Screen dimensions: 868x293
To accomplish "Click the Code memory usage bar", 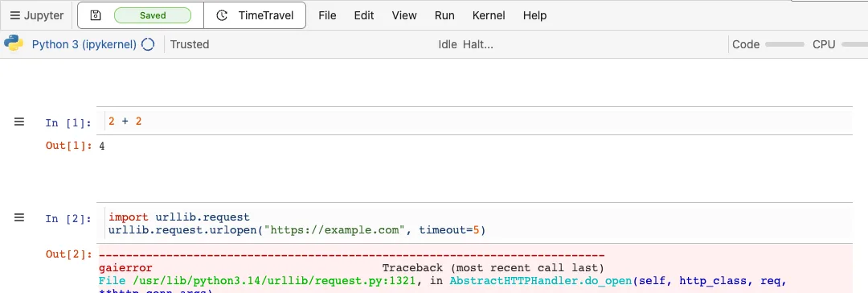I will tap(784, 44).
